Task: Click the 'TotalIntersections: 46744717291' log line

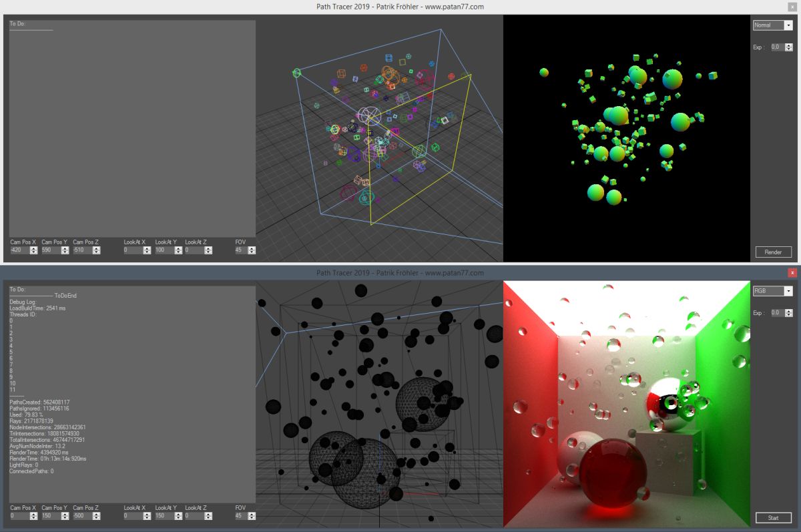Action: pos(47,440)
